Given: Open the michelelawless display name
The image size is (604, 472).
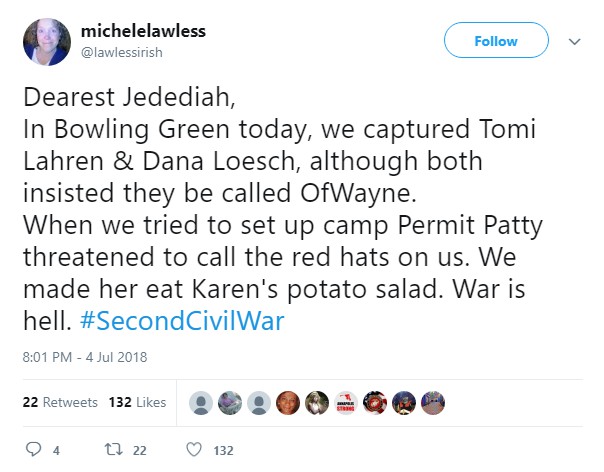Looking at the screenshot, I should (143, 31).
